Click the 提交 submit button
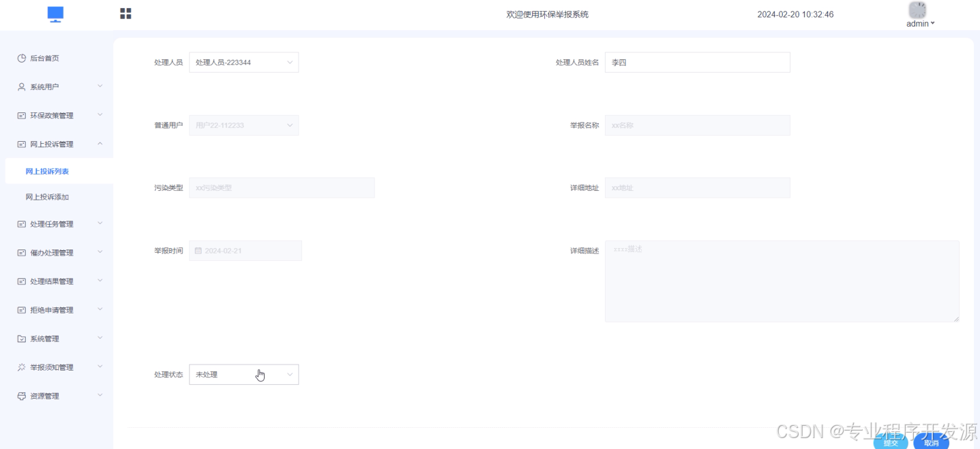The height and width of the screenshot is (449, 980). tap(891, 442)
